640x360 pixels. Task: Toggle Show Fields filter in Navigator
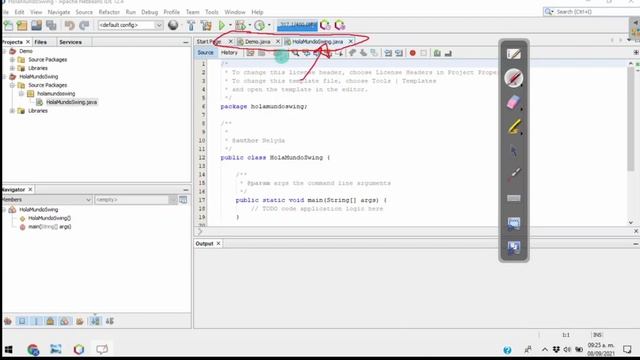pyautogui.click(x=22, y=322)
